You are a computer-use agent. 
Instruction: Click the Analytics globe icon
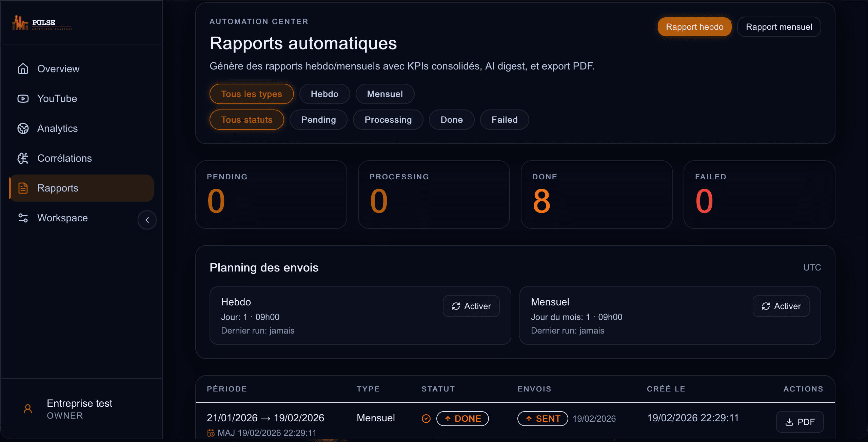pos(23,128)
